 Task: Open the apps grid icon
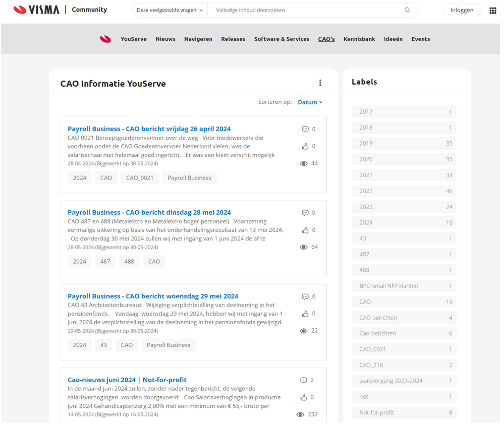pyautogui.click(x=493, y=11)
